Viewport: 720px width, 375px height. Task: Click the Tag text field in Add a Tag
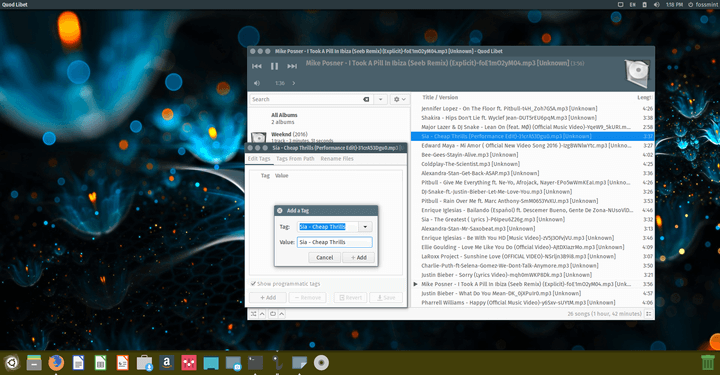tap(328, 227)
